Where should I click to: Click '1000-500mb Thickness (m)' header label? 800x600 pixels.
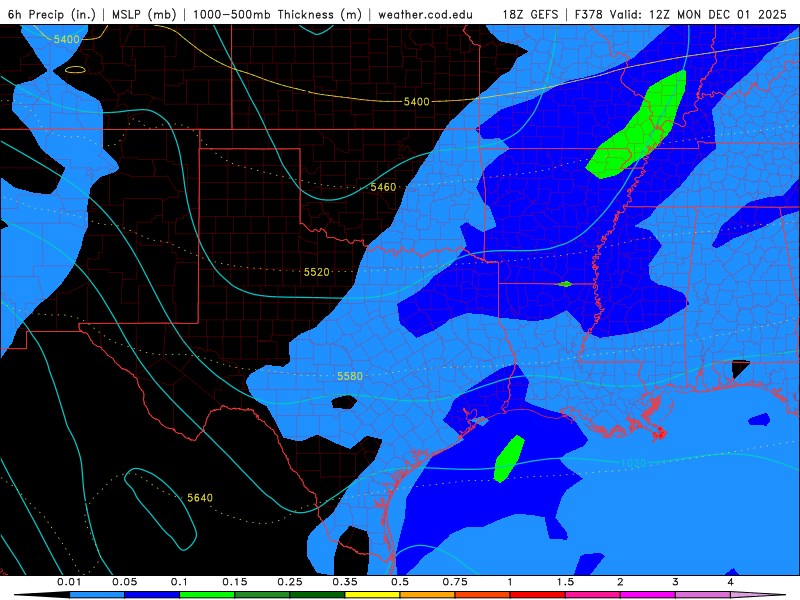pos(277,14)
